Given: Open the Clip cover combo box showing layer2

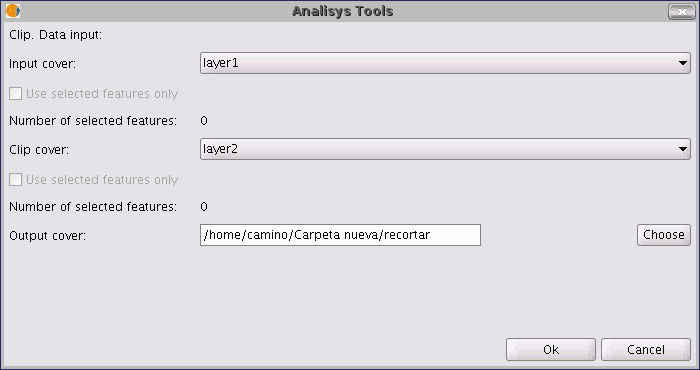Looking at the screenshot, I should click(x=445, y=149).
